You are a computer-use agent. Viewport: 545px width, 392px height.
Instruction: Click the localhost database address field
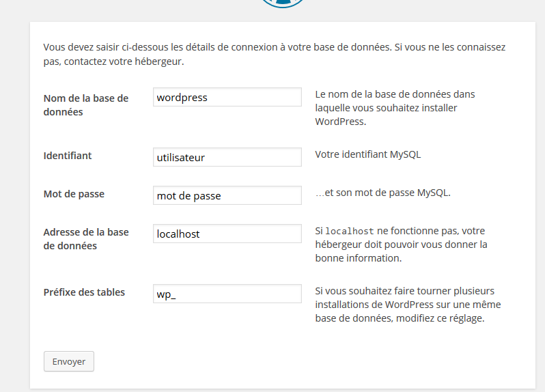pyautogui.click(x=227, y=234)
